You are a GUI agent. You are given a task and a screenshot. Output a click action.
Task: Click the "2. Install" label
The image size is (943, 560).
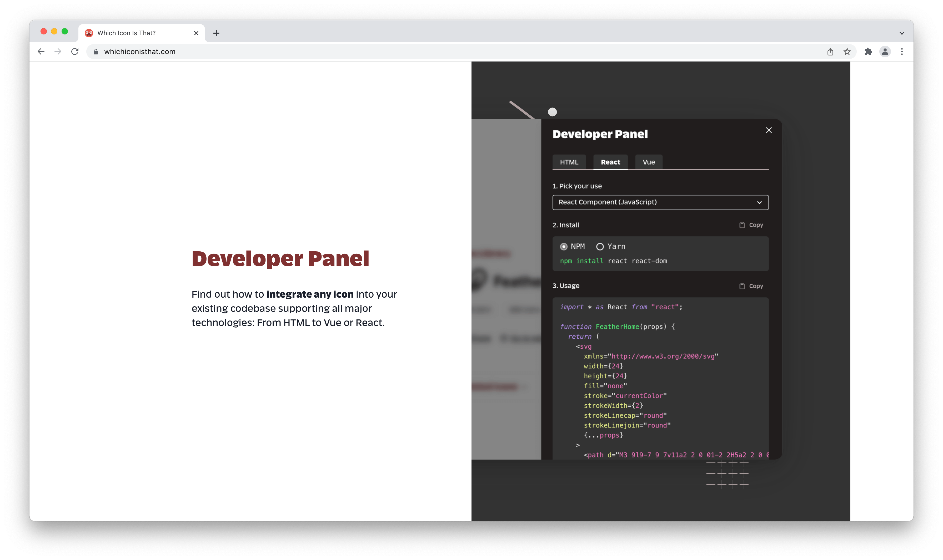coord(565,225)
